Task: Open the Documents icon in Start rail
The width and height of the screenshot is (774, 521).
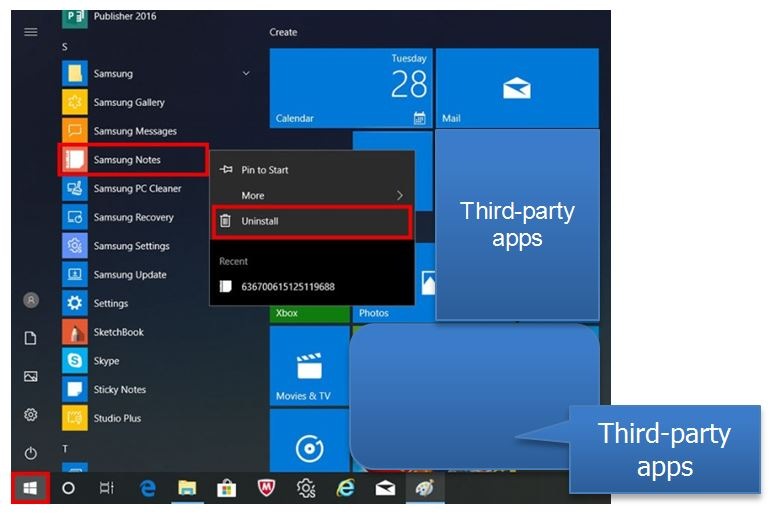Action: (x=31, y=338)
